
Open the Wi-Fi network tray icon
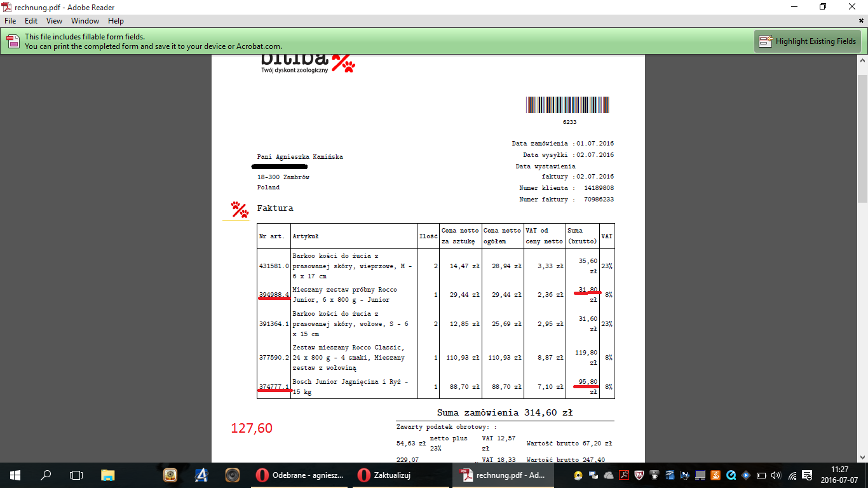click(x=792, y=475)
